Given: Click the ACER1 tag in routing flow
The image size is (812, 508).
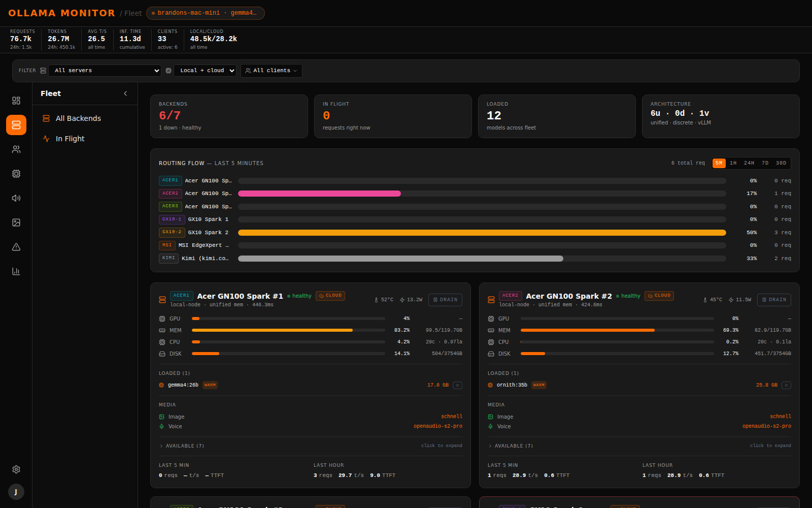Looking at the screenshot, I should [170, 180].
